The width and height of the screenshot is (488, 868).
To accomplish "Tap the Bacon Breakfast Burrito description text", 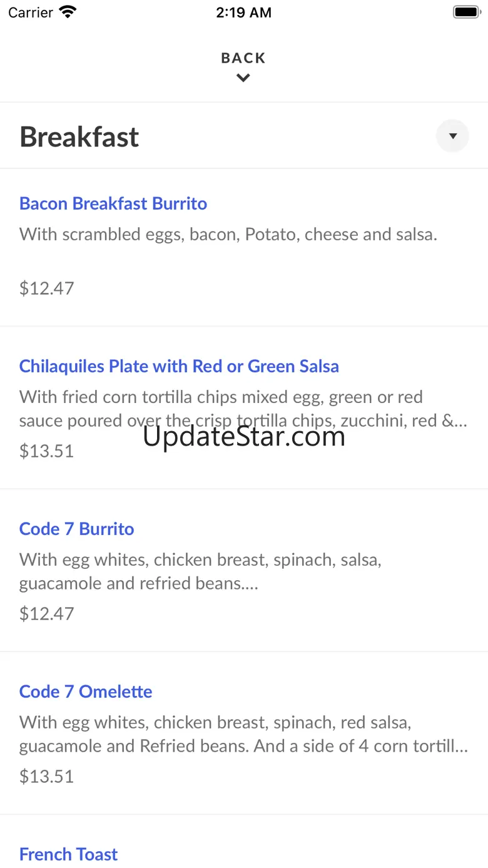I will pos(228,235).
